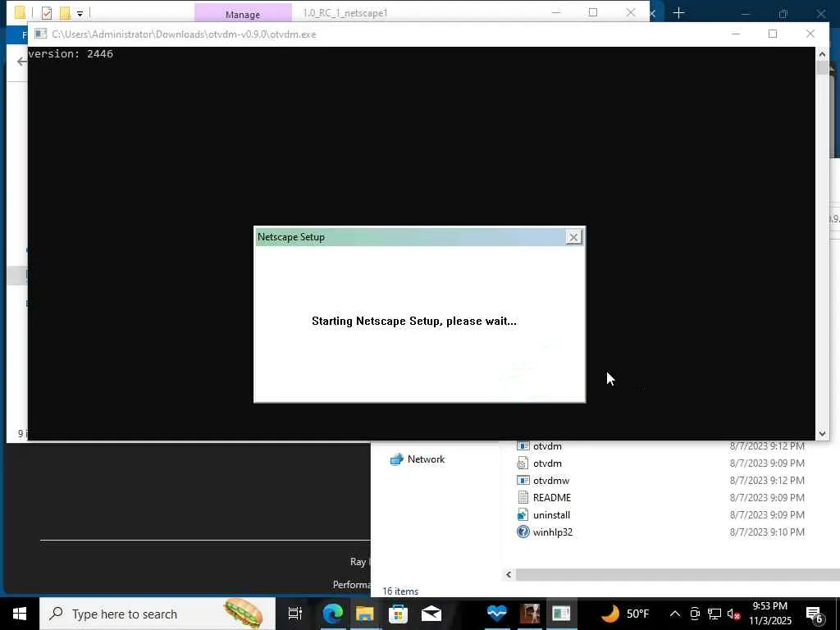Click the network tray icon
This screenshot has width=840, height=630.
tap(714, 614)
